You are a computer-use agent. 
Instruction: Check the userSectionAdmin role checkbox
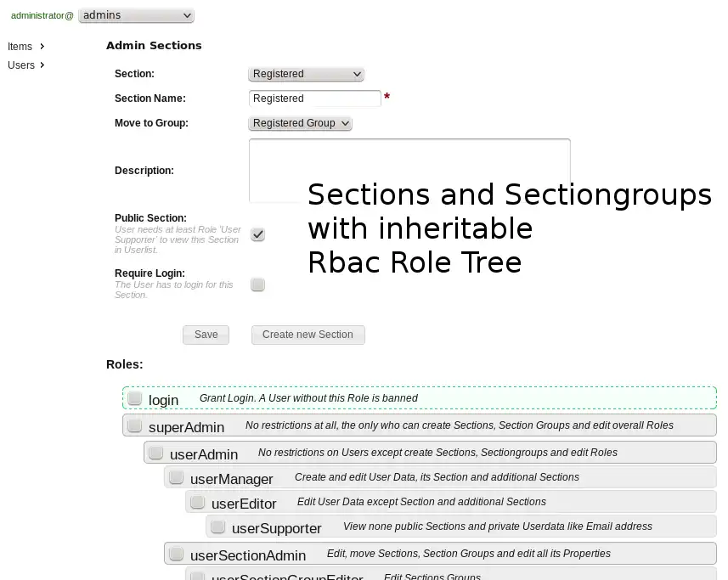point(177,554)
